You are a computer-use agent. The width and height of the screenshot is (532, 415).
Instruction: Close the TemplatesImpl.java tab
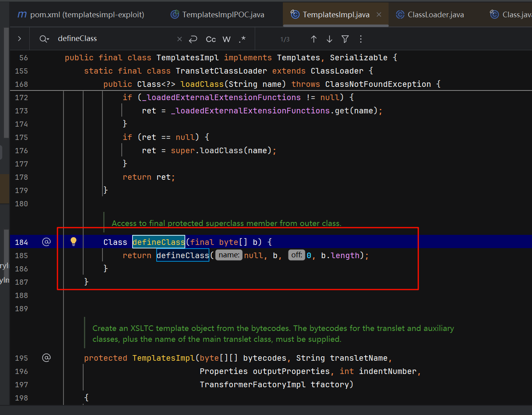379,14
